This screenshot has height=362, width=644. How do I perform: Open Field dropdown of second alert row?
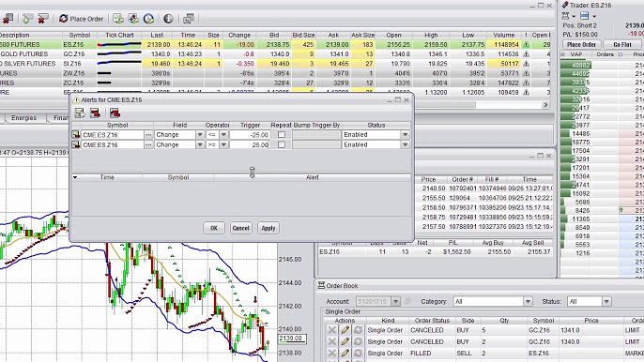tap(200, 144)
